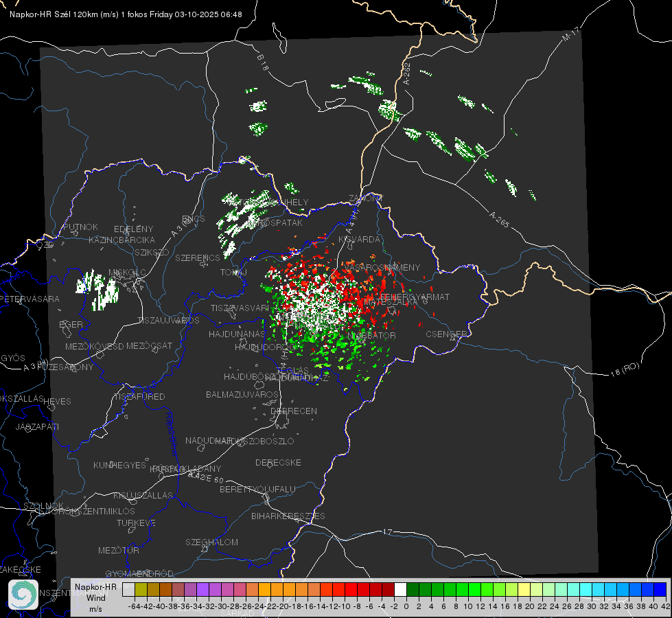
Task: Click the MEZŐCSÁT town label
Action: coord(149,345)
